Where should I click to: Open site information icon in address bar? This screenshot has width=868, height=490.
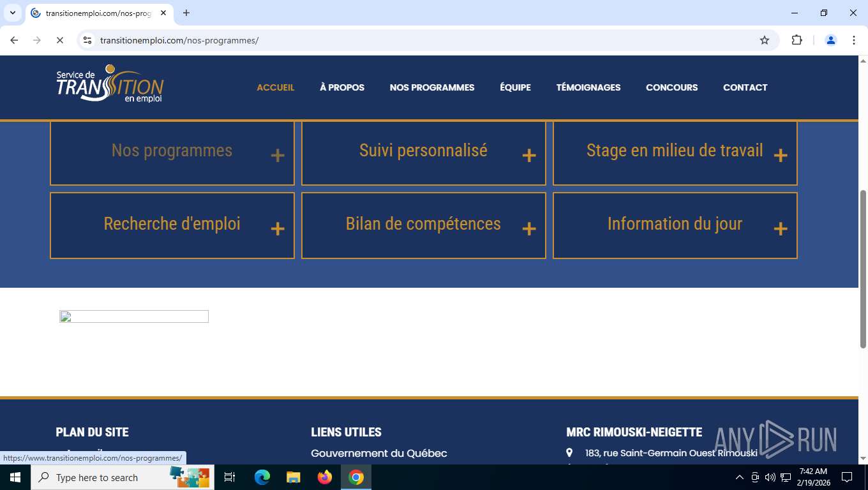coord(88,40)
